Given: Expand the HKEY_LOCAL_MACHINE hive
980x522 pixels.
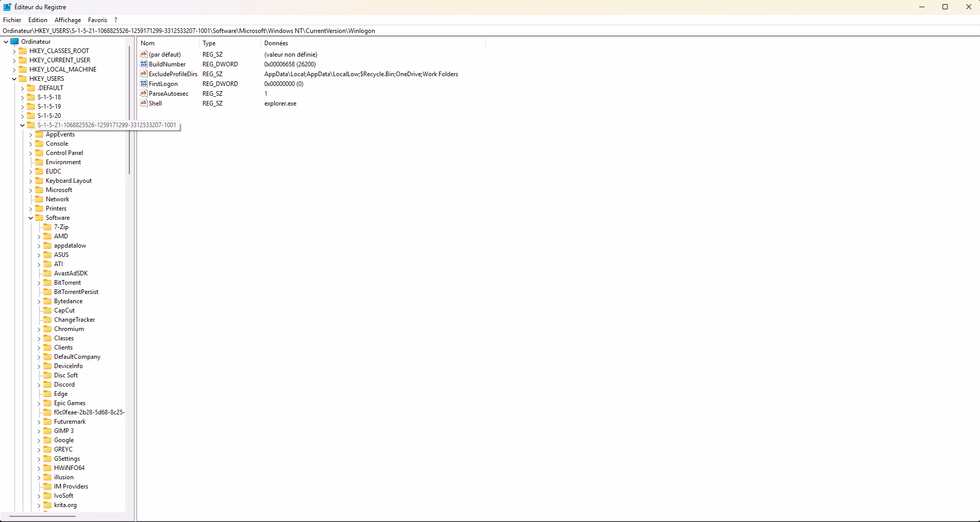Looking at the screenshot, I should pos(14,69).
